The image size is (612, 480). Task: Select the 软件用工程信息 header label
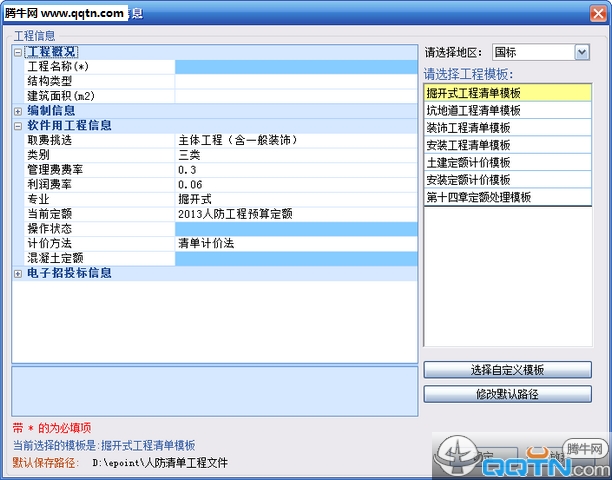69,126
